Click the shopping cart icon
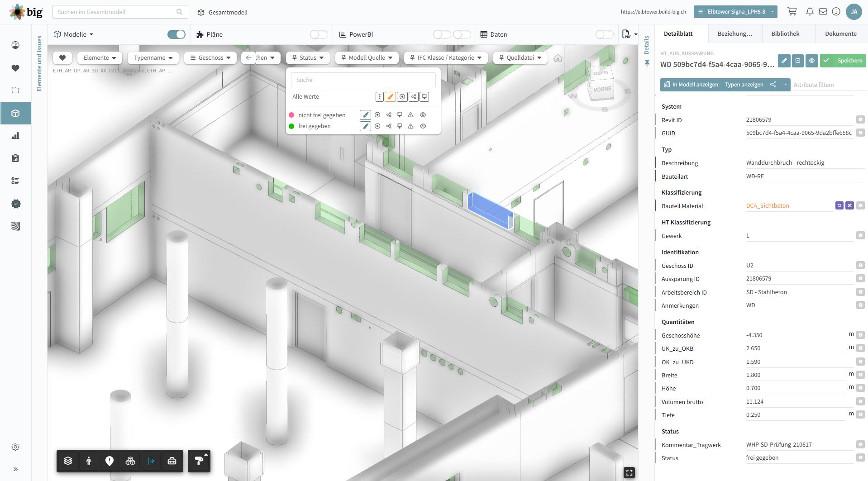 tap(792, 12)
